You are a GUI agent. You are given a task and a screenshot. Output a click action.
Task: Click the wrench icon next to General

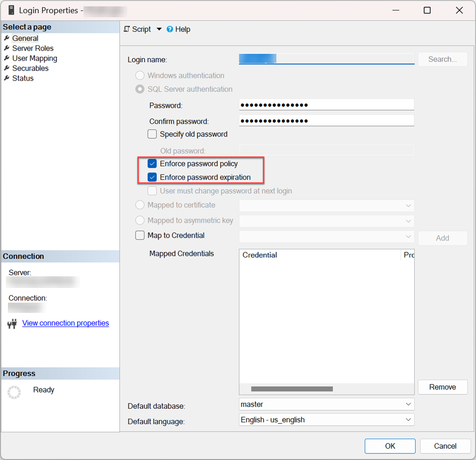click(x=7, y=38)
